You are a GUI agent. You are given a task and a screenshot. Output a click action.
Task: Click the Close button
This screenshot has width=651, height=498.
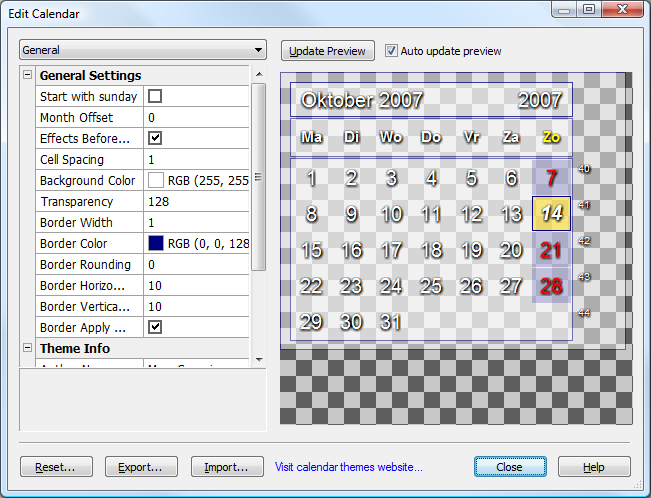(510, 467)
